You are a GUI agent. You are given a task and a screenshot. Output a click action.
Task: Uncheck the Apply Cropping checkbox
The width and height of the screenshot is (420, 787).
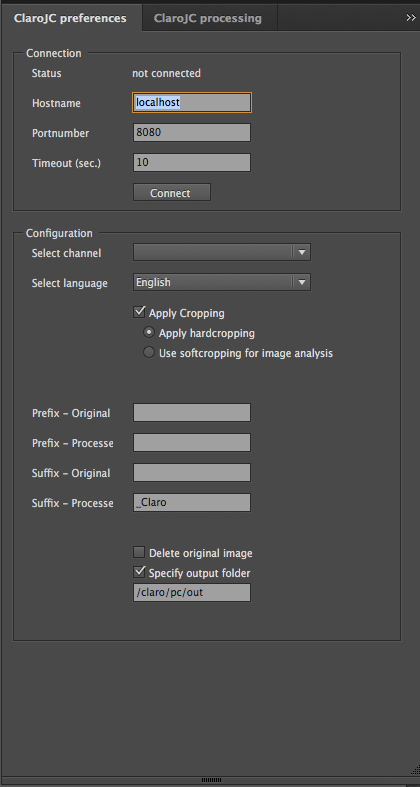tap(139, 312)
